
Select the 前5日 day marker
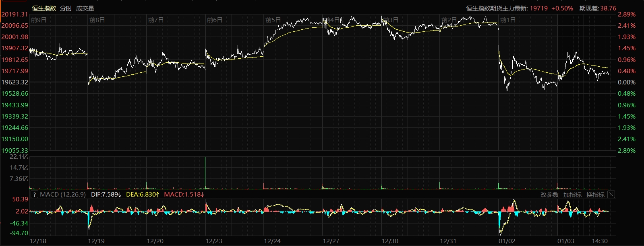(x=273, y=20)
